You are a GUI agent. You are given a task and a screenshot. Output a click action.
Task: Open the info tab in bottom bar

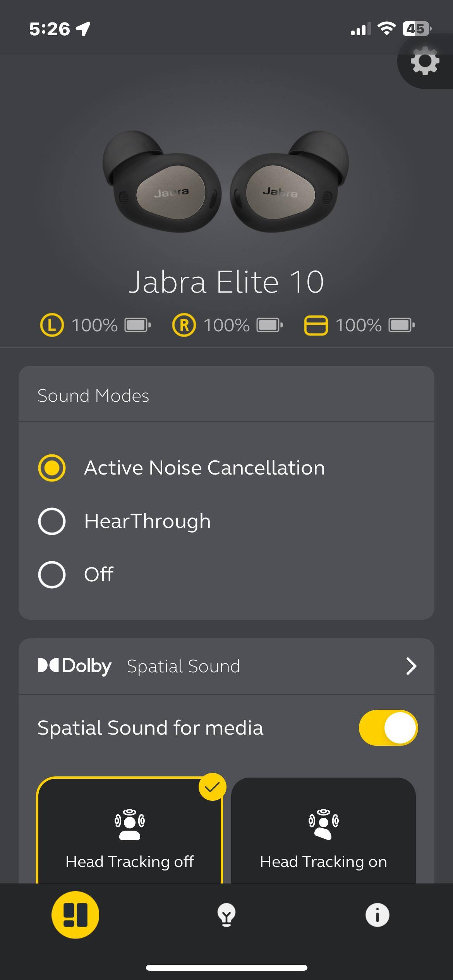[x=377, y=915]
